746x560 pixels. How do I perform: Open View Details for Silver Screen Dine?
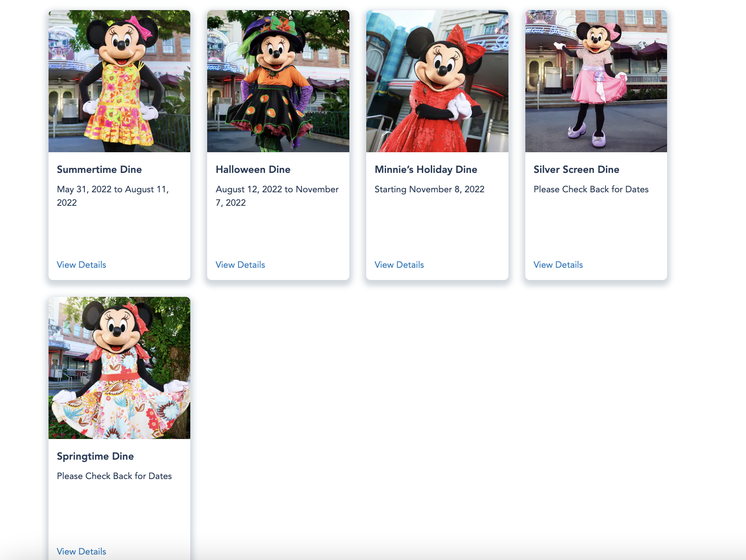click(x=558, y=265)
